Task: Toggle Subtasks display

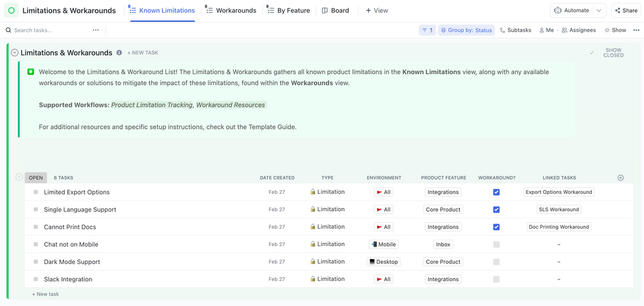Action: (515, 30)
